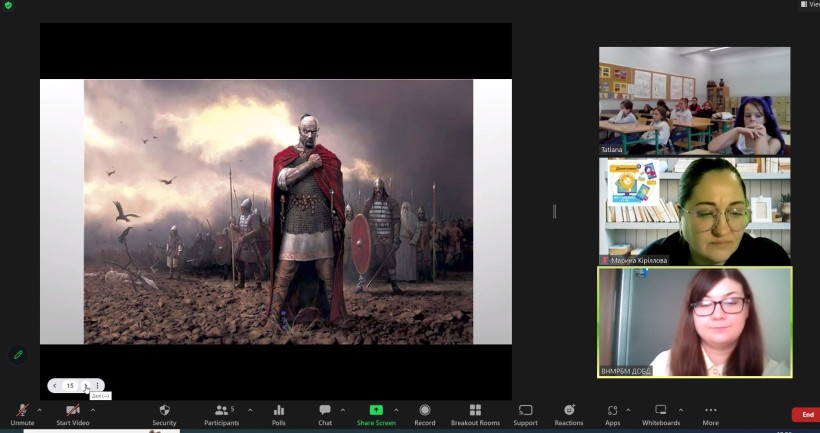820x433 pixels.
Task: Select Tatiana's video tile
Action: (x=694, y=101)
